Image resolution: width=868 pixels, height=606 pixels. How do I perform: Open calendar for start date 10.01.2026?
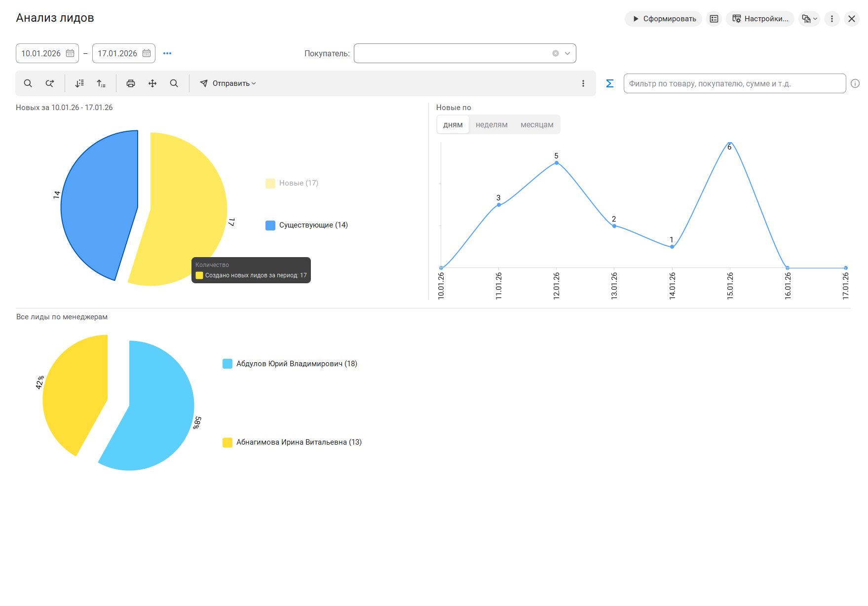(x=70, y=53)
